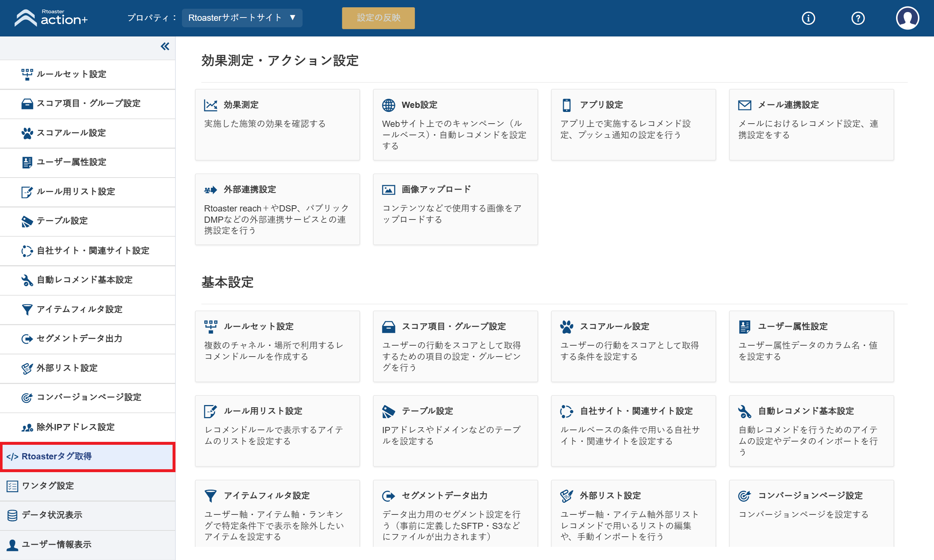The image size is (934, 560).
Task: Select 外部リスト設定 sidebar icon
Action: tap(27, 368)
